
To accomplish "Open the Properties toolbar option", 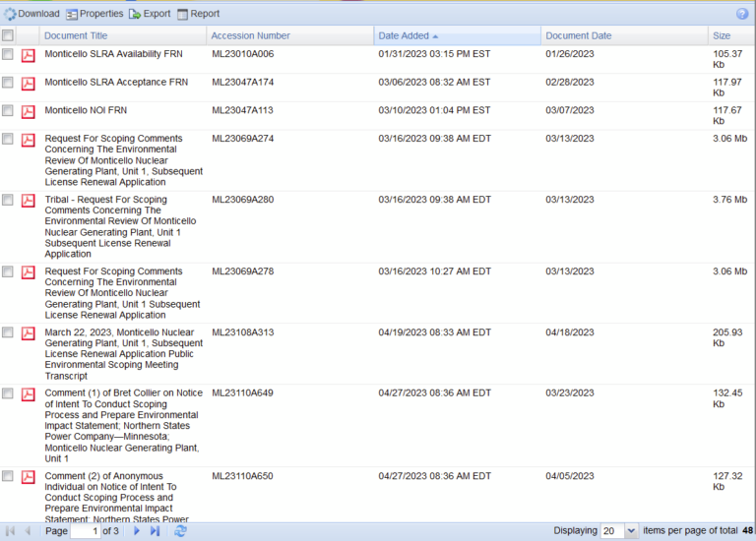I will [94, 14].
